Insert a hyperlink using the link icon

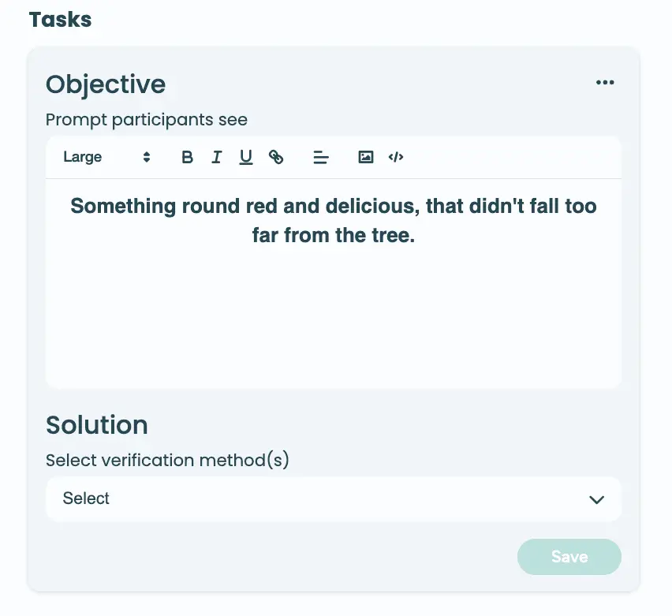(x=276, y=157)
